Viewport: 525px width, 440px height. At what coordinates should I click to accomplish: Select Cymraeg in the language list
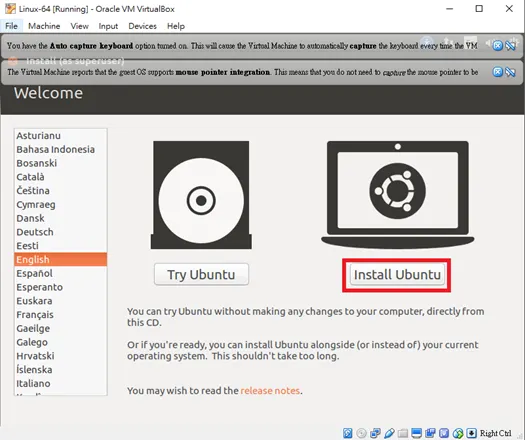coord(61,204)
